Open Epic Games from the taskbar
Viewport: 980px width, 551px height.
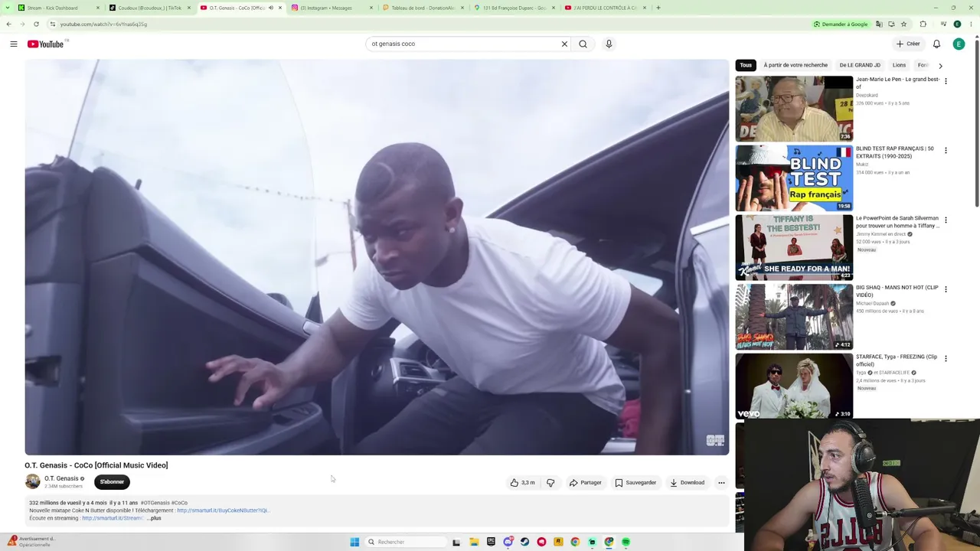point(491,542)
